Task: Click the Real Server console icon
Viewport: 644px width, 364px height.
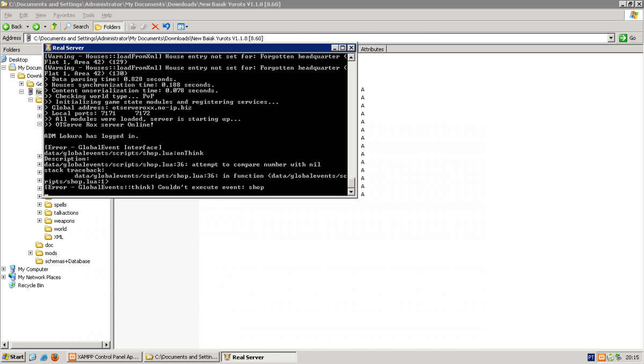Action: pos(48,48)
